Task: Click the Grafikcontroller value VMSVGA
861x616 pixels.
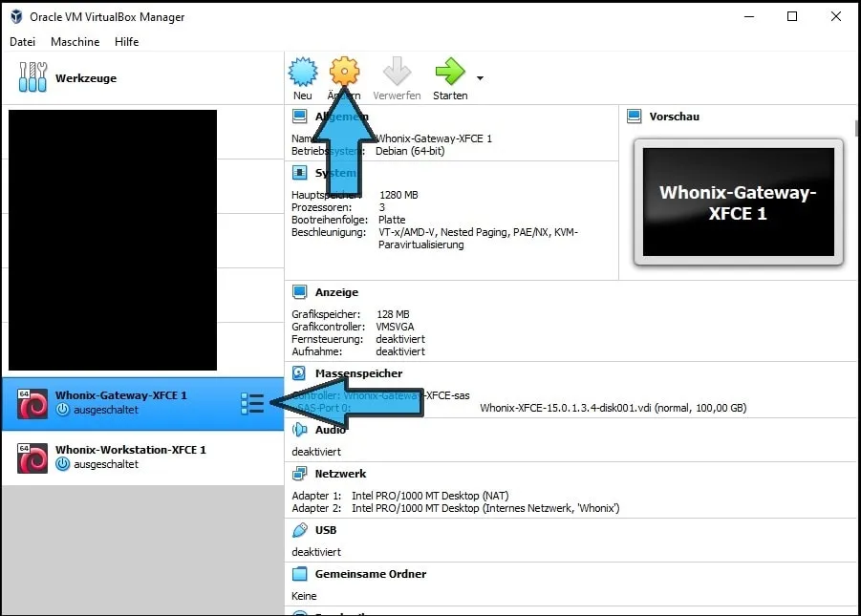Action: (x=395, y=327)
